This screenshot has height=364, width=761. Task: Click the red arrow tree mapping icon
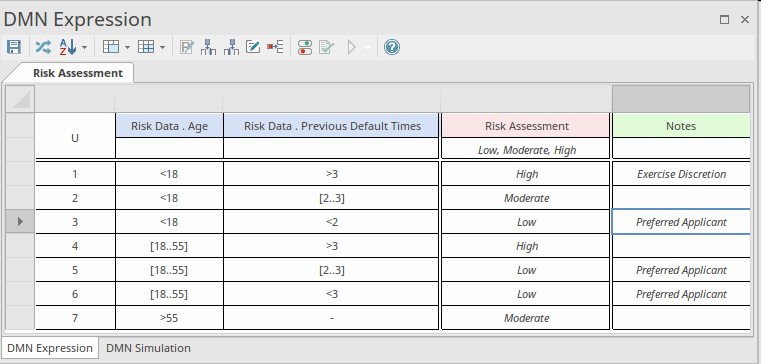tap(275, 47)
